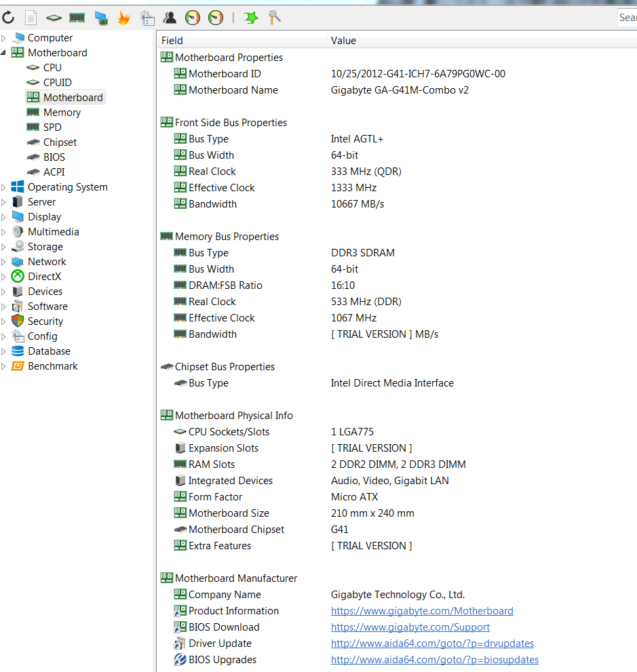Select the DRAM:FSB Ratio row
The height and width of the screenshot is (672, 637).
[x=397, y=285]
